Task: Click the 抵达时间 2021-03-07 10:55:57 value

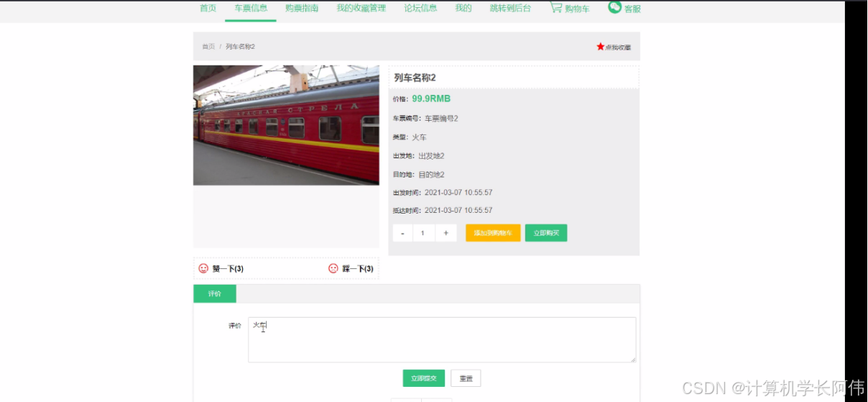Action: pos(458,211)
